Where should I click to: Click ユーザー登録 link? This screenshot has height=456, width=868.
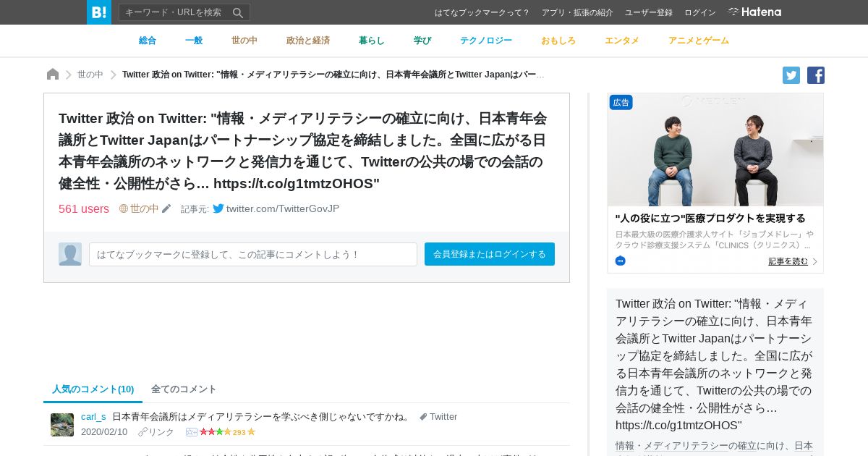(649, 12)
